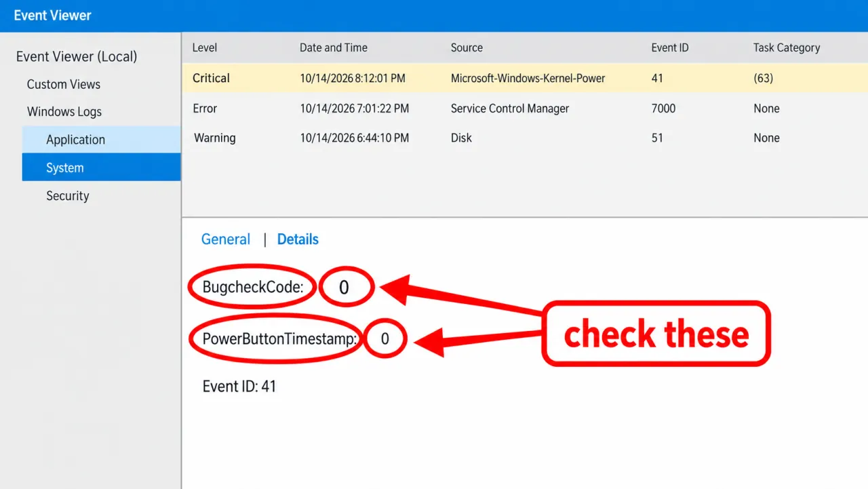Click the BugcheckCode label

(x=252, y=287)
